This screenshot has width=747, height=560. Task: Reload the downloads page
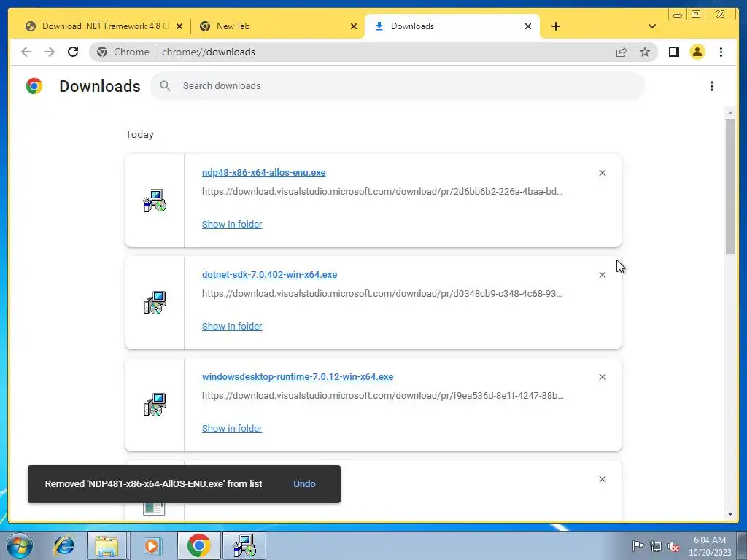point(73,52)
